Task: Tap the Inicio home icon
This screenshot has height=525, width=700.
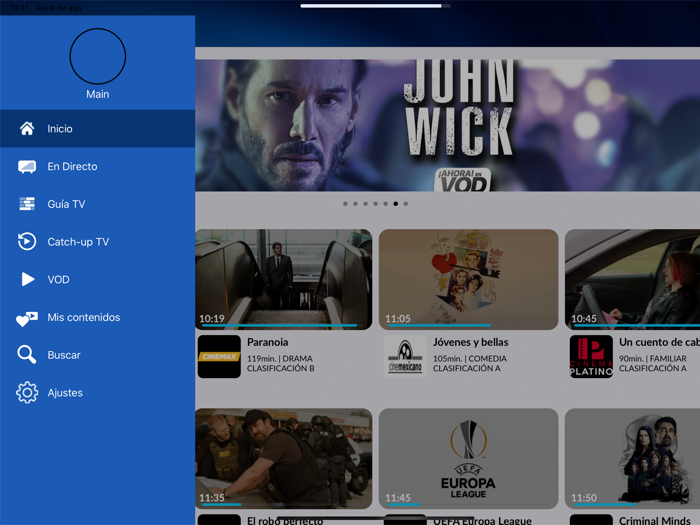Action: coord(27,129)
